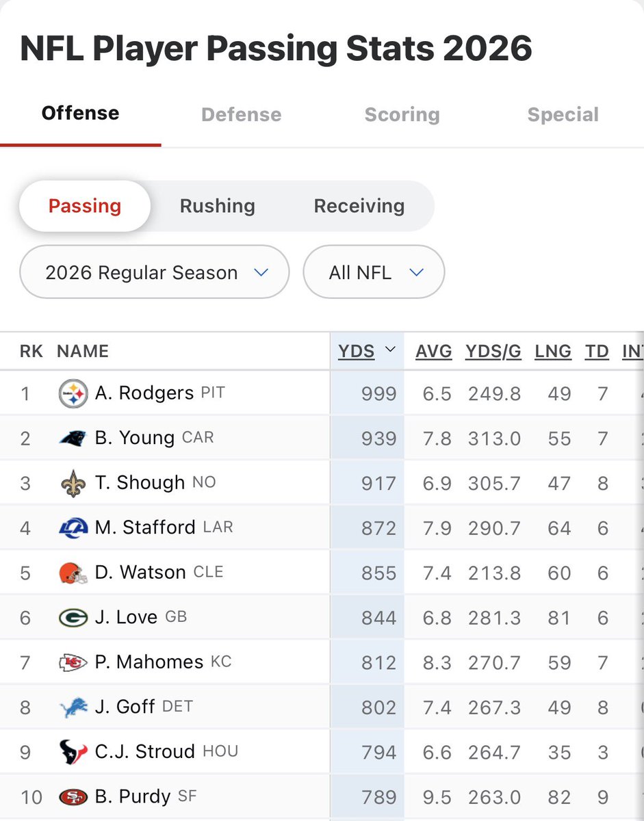
Task: Switch to the Rushing stat toggle
Action: pyautogui.click(x=218, y=206)
